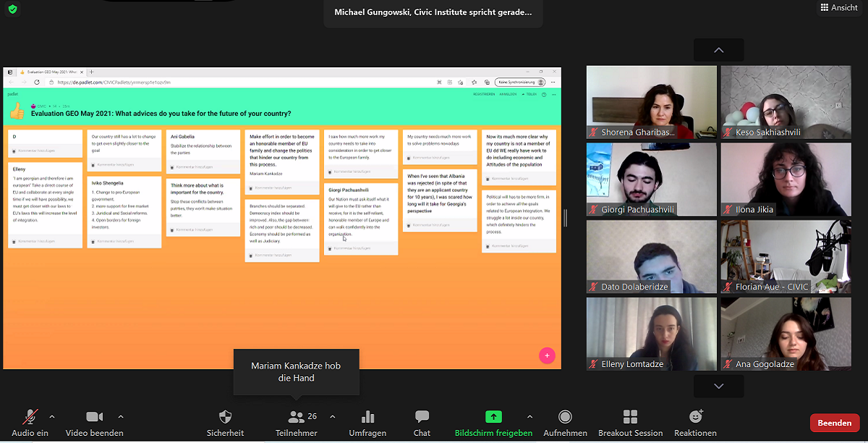Expand video options arrow beside camera
Viewport: 868px width, 443px height.
(121, 416)
